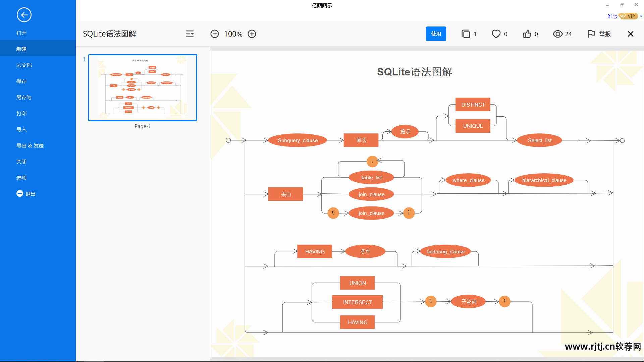
Task: Click the VIP badge
Action: [x=628, y=16]
